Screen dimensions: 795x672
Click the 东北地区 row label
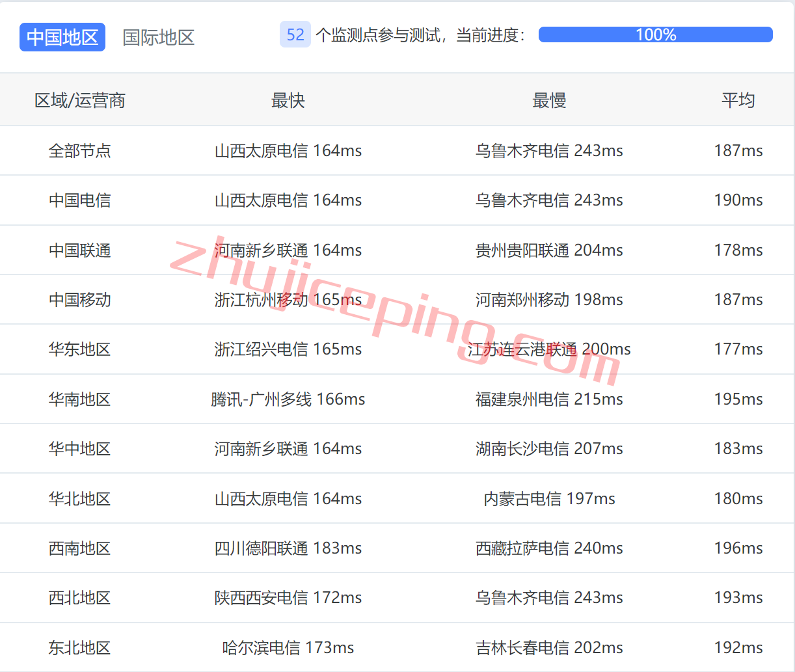pos(80,647)
